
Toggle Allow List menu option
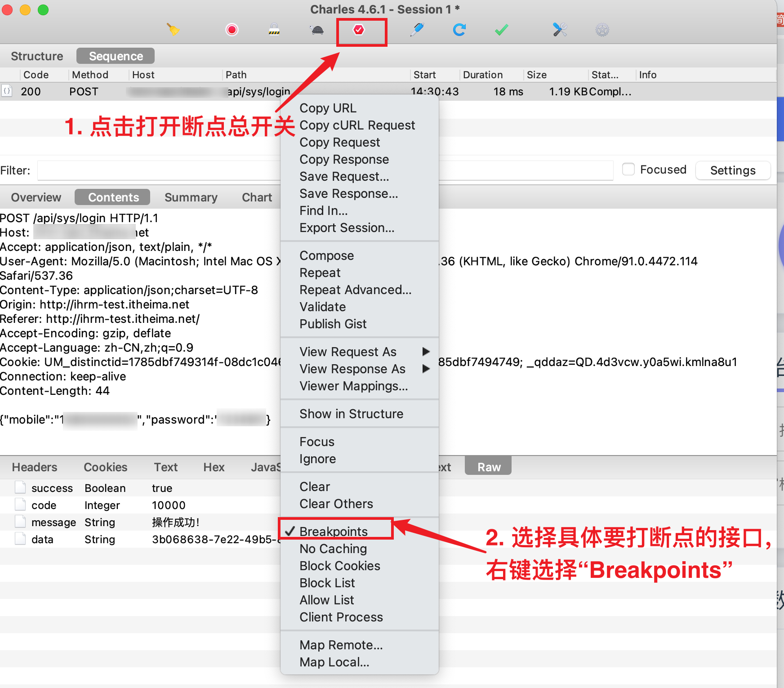pyautogui.click(x=359, y=600)
